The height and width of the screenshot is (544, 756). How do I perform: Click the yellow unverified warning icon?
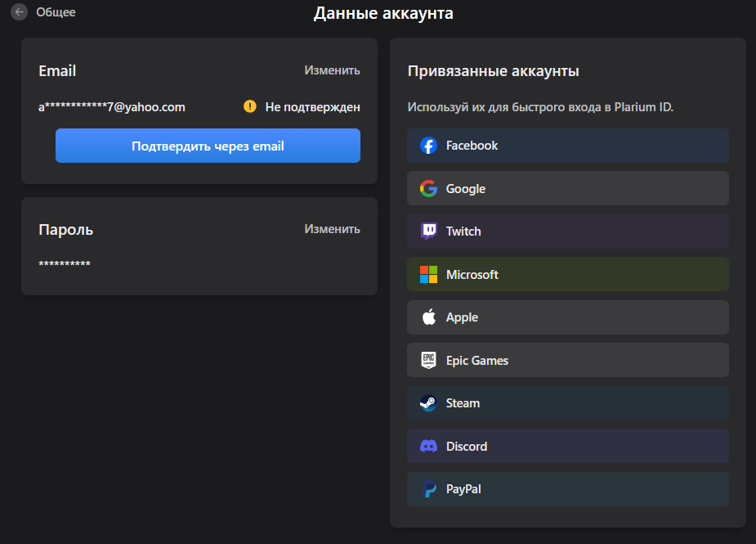(x=250, y=106)
